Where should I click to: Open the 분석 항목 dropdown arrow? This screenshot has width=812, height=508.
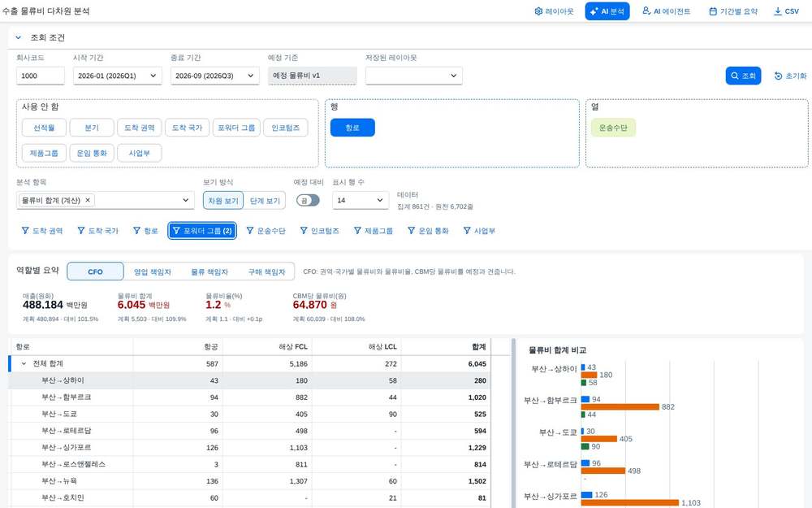coord(185,200)
